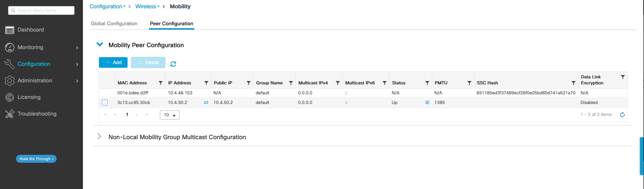Open the Wireless breadcrumb dropdown
Viewport: 644px width, 189px height.
click(x=147, y=7)
